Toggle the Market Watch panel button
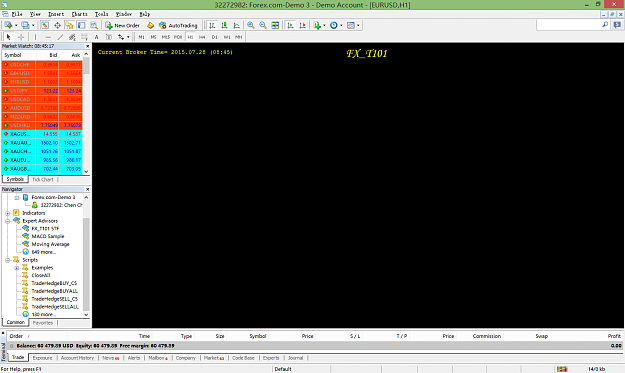625x373 pixels. tap(45, 25)
